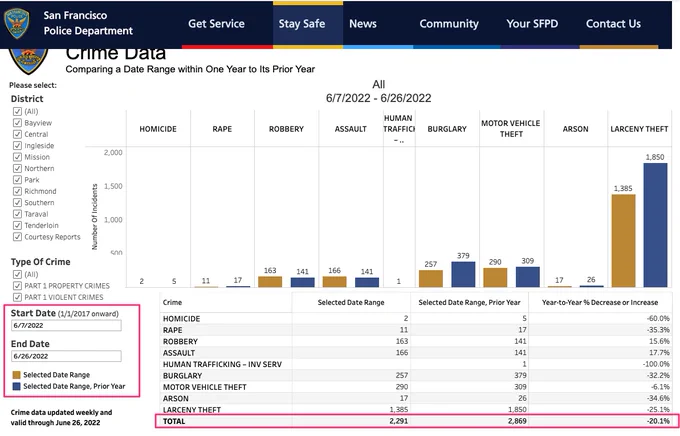This screenshot has width=680, height=436.
Task: Uncheck the Northern district checkbox
Action: [x=17, y=168]
